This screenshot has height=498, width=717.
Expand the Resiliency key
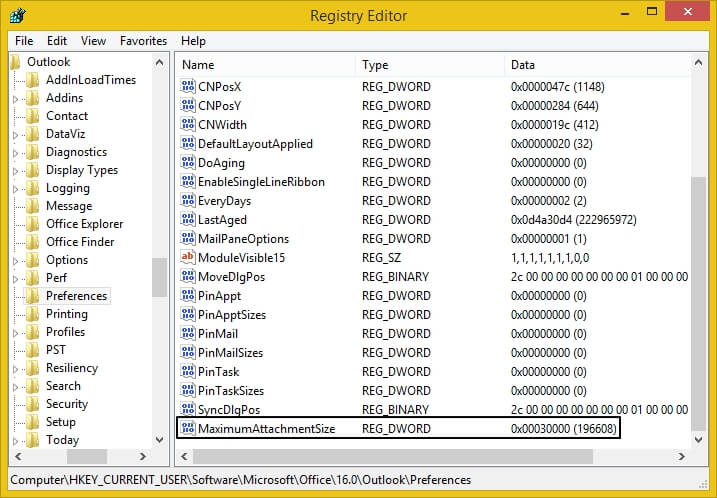point(16,369)
